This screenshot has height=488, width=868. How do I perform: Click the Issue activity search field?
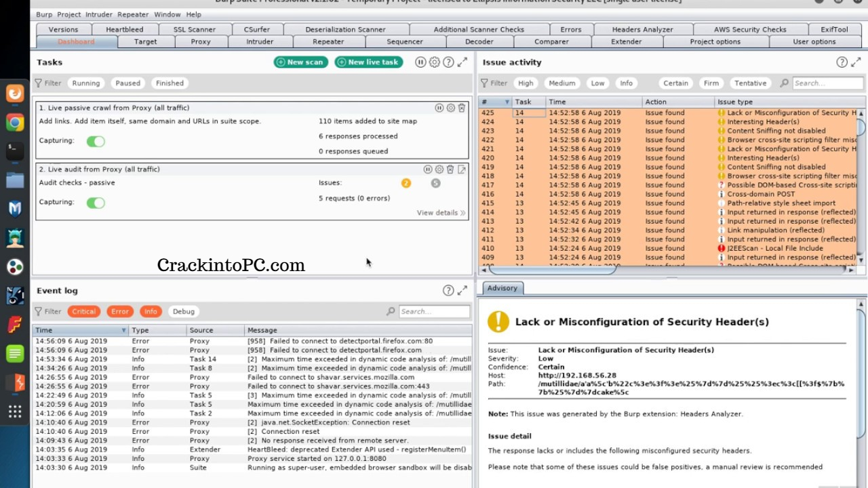(x=827, y=83)
